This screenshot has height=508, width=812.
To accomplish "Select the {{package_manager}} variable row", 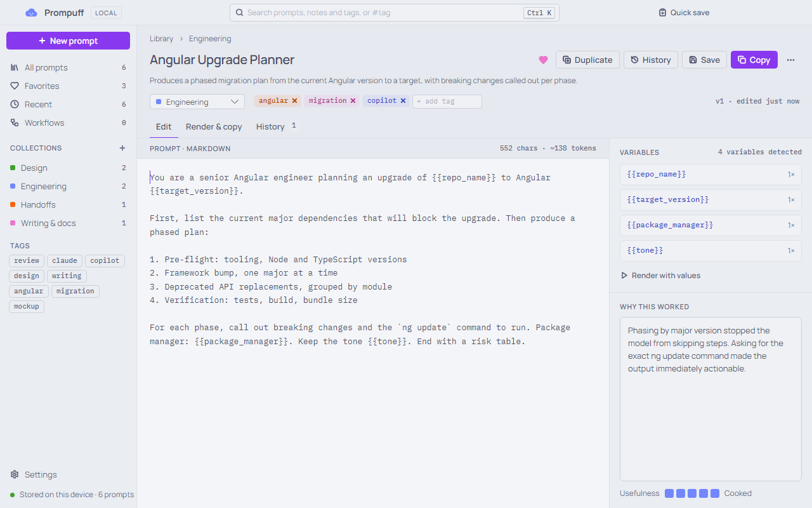I will tap(710, 225).
